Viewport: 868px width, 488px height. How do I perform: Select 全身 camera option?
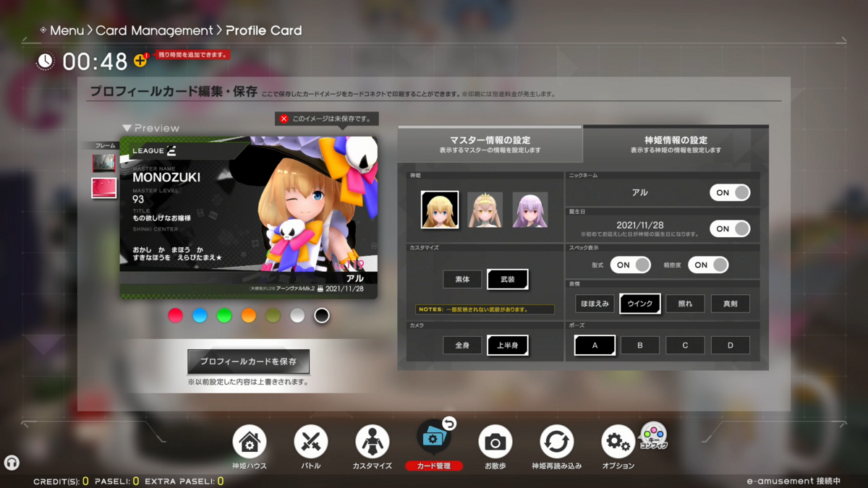point(462,346)
